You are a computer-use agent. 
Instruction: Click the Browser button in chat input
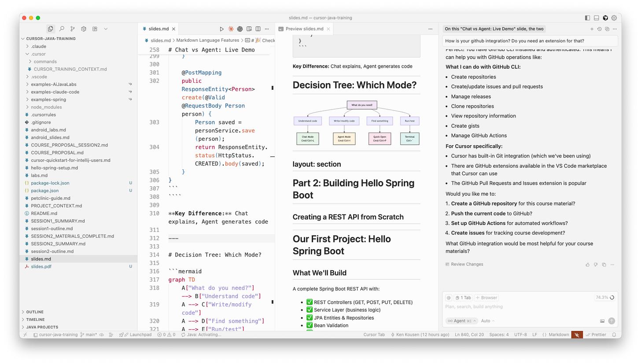(x=486, y=298)
